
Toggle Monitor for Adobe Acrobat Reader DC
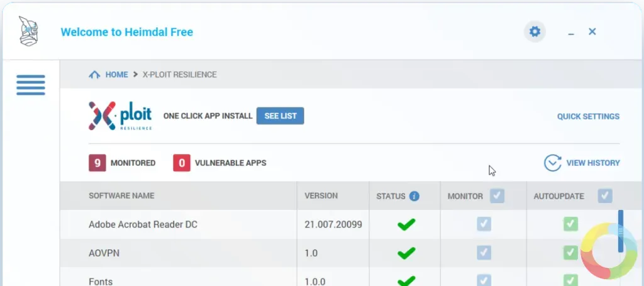[484, 224]
